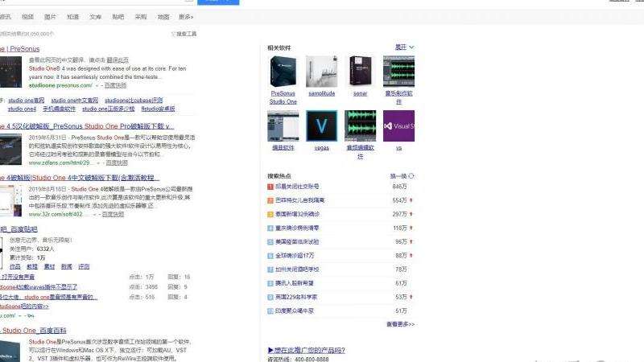Click the up arrow beside 297万

point(411,214)
